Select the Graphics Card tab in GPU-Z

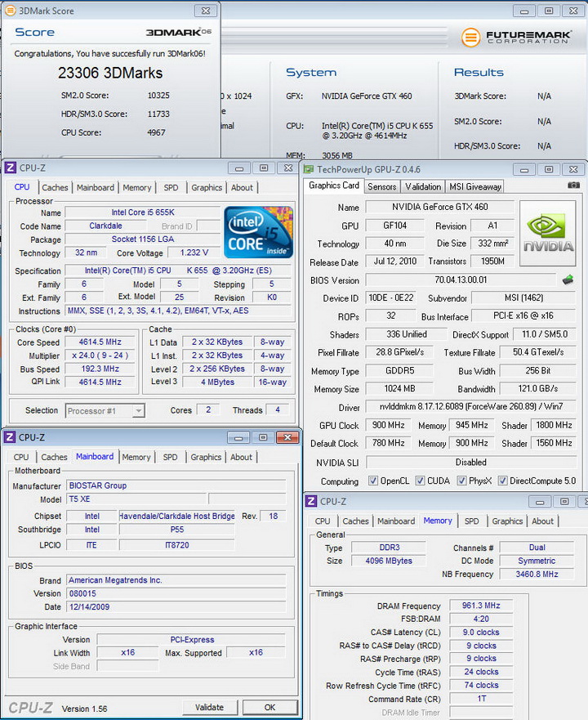(334, 185)
